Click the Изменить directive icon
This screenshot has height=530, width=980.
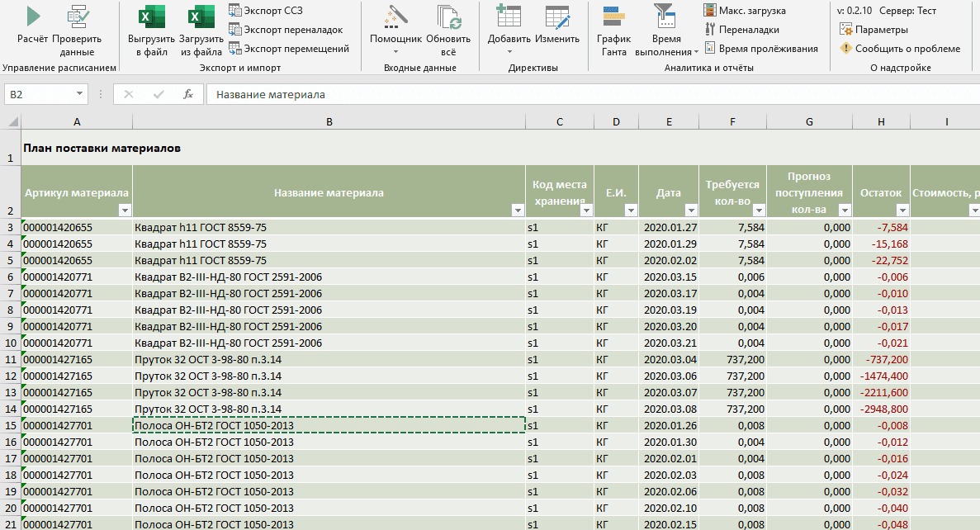coord(557,17)
